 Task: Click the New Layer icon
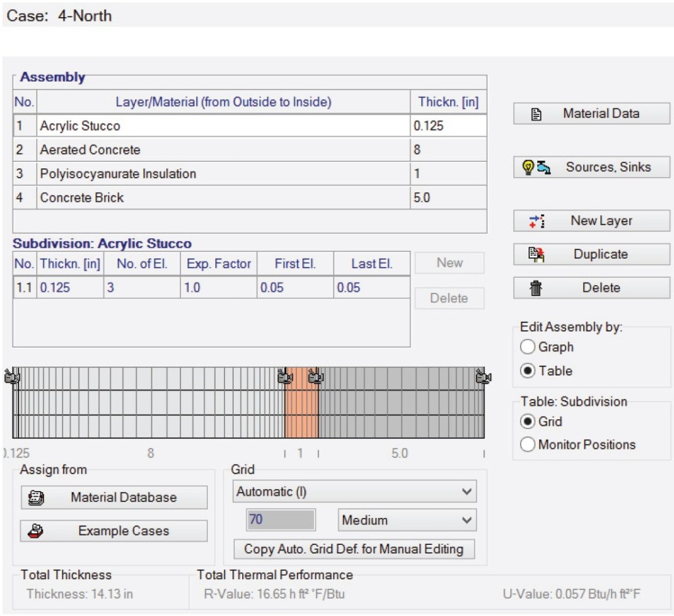(536, 221)
